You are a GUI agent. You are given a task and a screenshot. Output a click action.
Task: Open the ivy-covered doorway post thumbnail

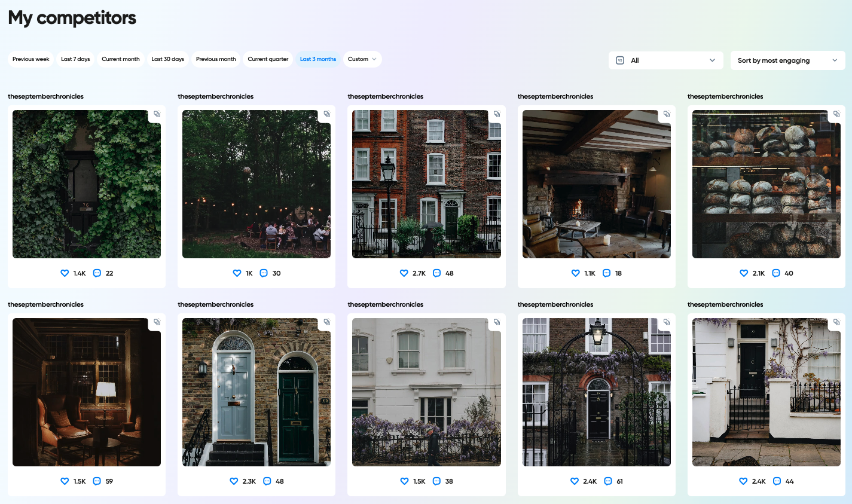coord(87,184)
